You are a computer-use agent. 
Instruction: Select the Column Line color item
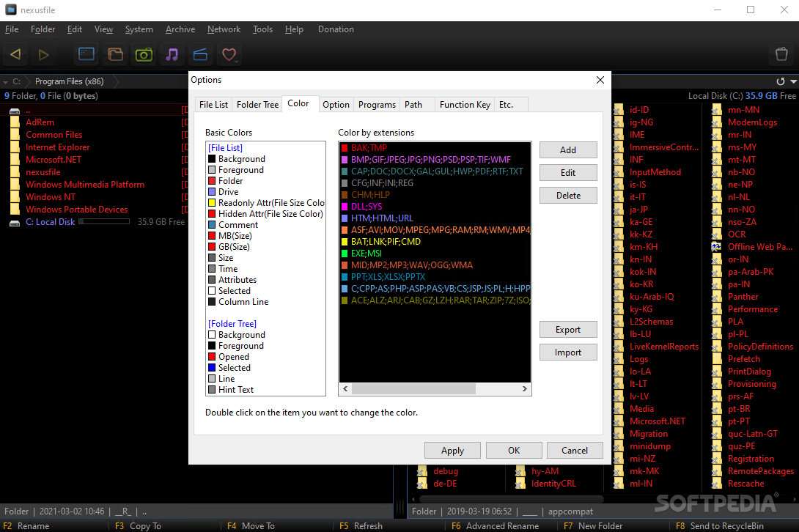coord(243,302)
